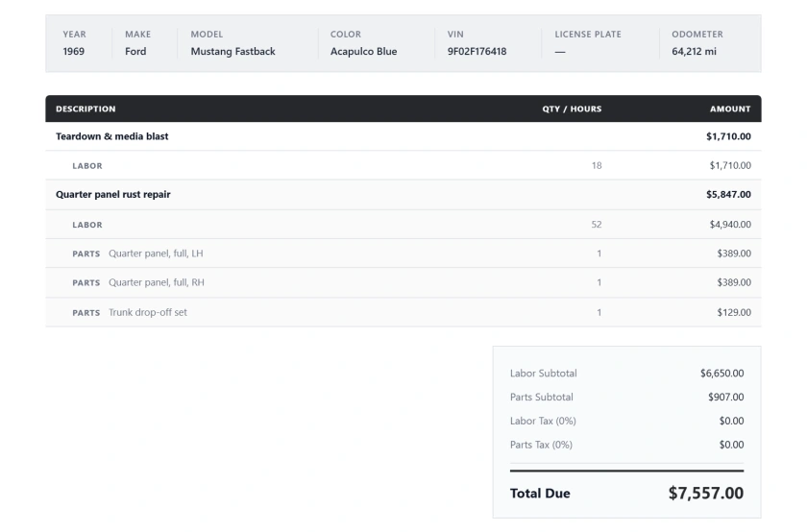
Task: Click the odometer value 64,212 mi
Action: tap(694, 52)
